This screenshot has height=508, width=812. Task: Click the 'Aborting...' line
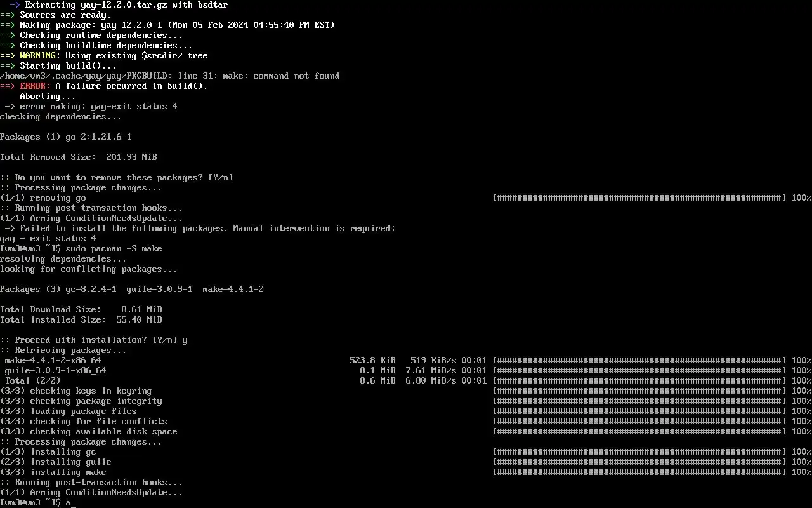(48, 96)
